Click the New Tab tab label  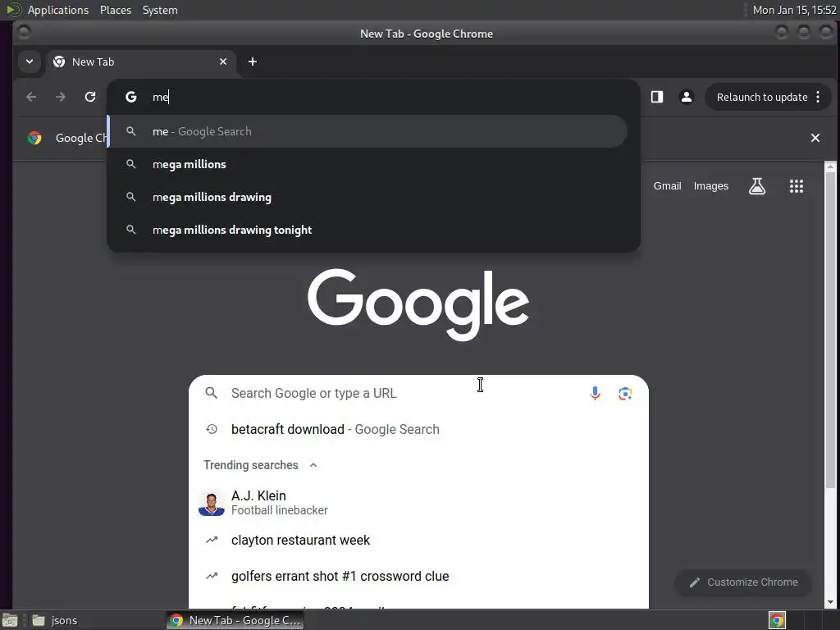(94, 62)
